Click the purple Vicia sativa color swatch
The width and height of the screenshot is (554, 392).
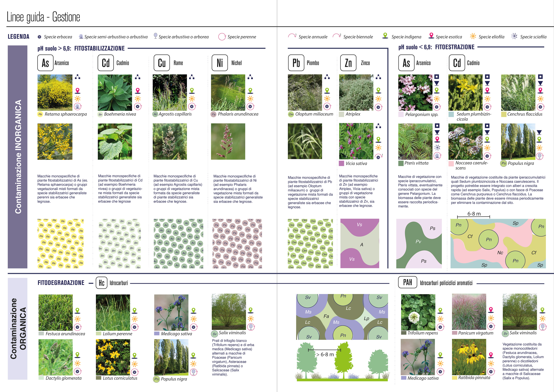(341, 163)
